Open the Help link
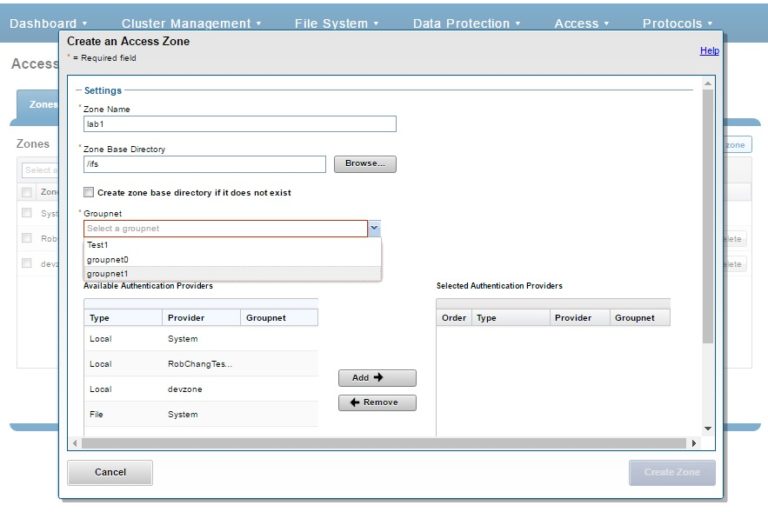The height and width of the screenshot is (512, 768). point(709,51)
